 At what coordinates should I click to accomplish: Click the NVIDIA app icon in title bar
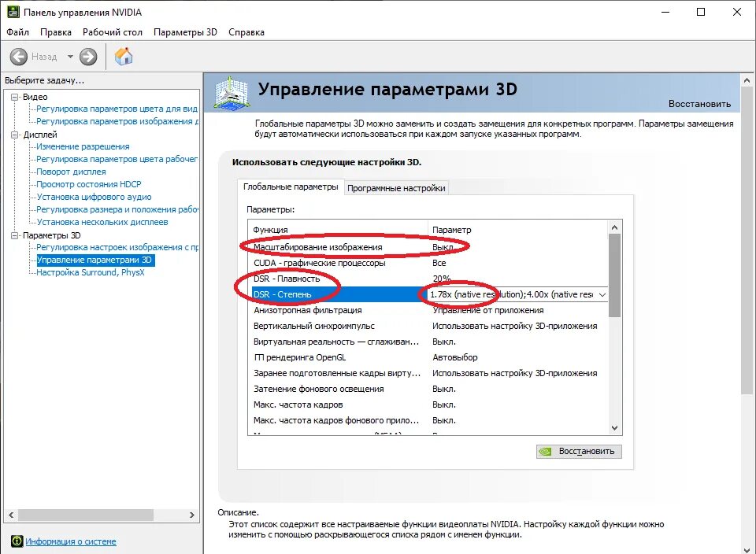tap(13, 12)
